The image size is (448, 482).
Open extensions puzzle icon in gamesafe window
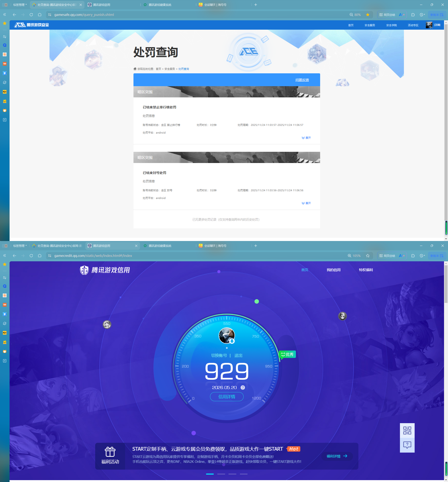pyautogui.click(x=413, y=15)
